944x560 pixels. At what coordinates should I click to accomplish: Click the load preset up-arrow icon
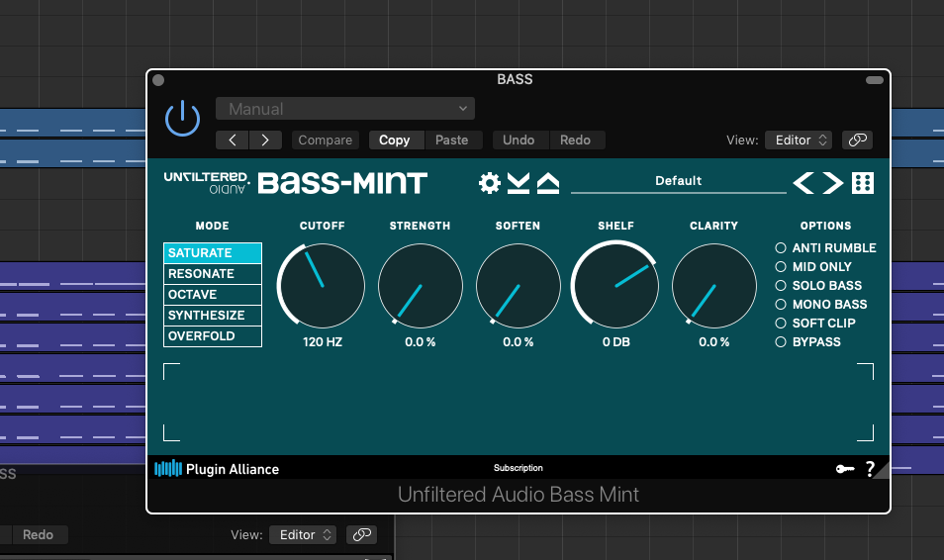[x=548, y=182]
